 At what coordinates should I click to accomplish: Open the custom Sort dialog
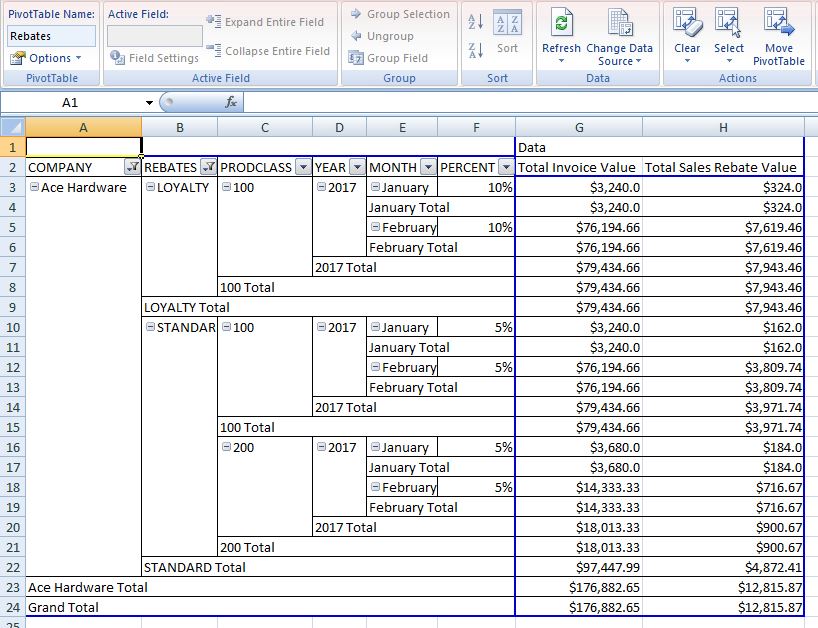point(507,32)
